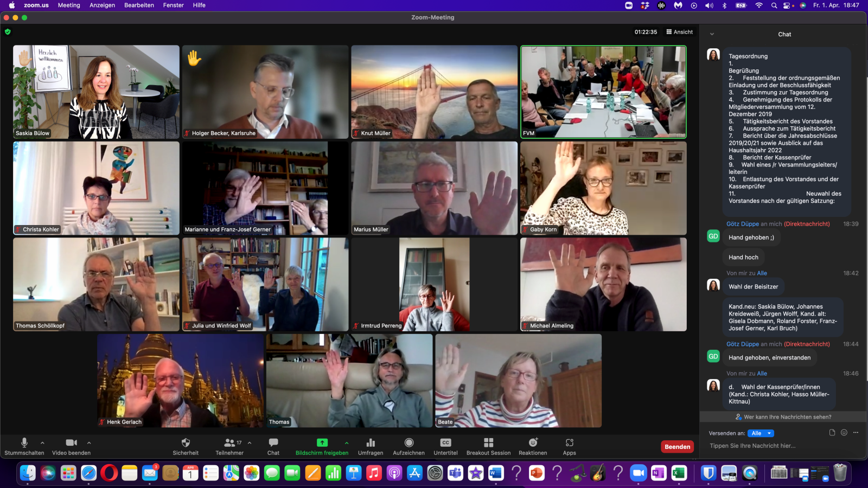Click Alle link in 18:42 message header
The image size is (868, 488).
coord(762,273)
